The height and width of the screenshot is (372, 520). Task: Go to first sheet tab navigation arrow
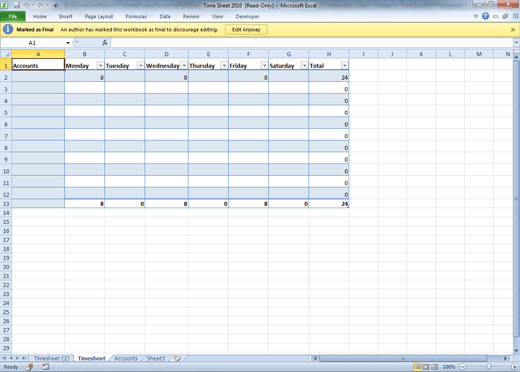[4, 358]
